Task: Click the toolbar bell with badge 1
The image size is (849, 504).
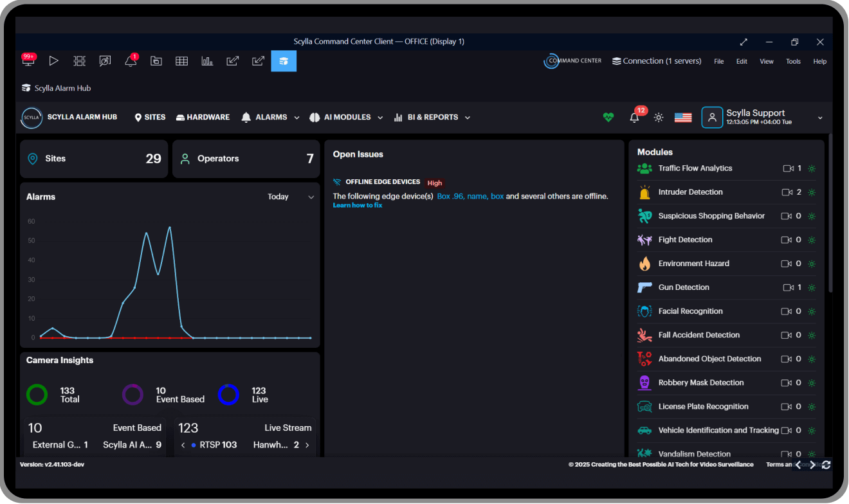Action: (x=131, y=62)
